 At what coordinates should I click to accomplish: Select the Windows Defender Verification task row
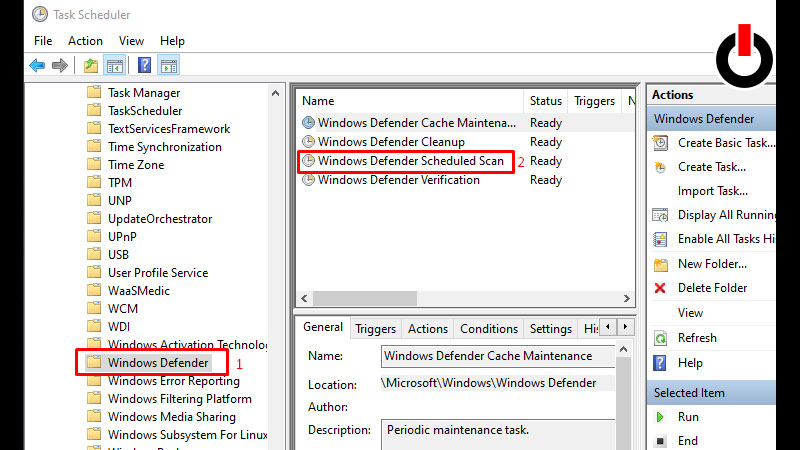pos(465,180)
